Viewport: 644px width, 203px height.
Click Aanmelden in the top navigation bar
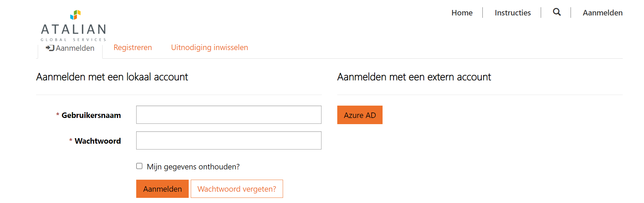[x=602, y=13]
